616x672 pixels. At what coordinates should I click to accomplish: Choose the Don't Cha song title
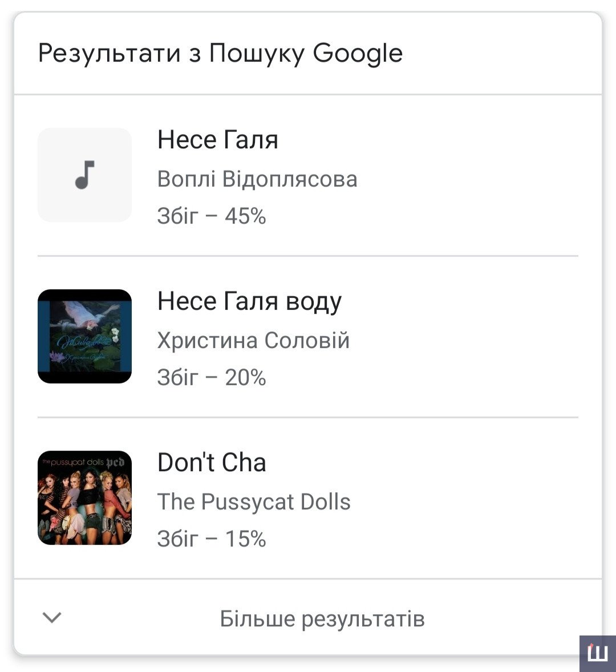pyautogui.click(x=212, y=463)
